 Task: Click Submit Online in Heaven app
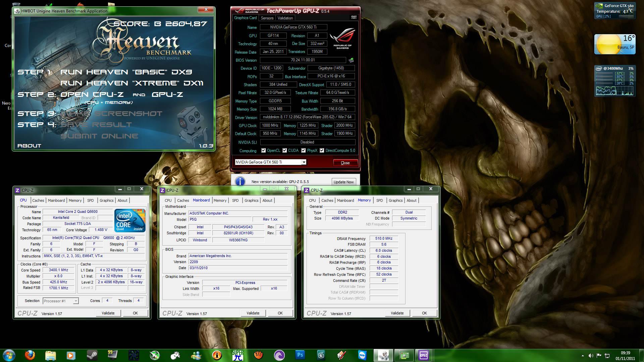click(99, 136)
